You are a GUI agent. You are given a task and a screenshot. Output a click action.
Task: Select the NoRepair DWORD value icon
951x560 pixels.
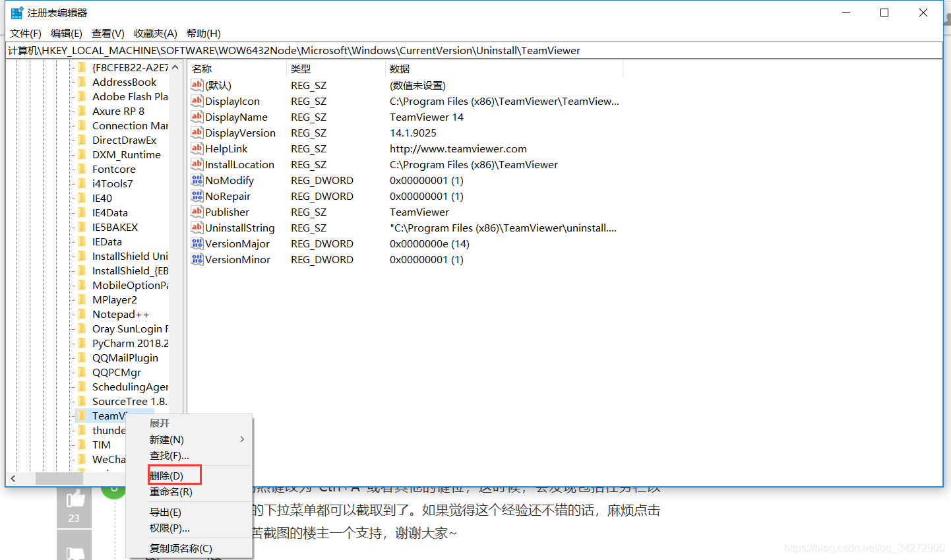[197, 196]
